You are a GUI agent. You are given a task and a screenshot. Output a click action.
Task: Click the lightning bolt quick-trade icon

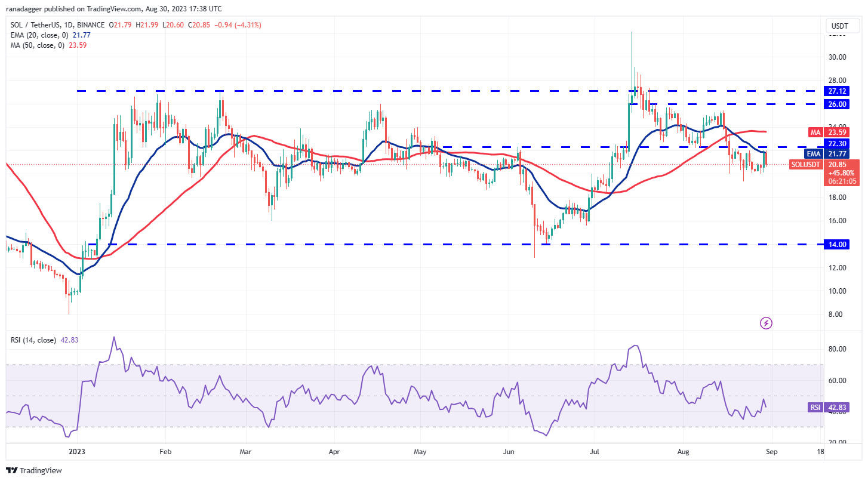point(766,323)
